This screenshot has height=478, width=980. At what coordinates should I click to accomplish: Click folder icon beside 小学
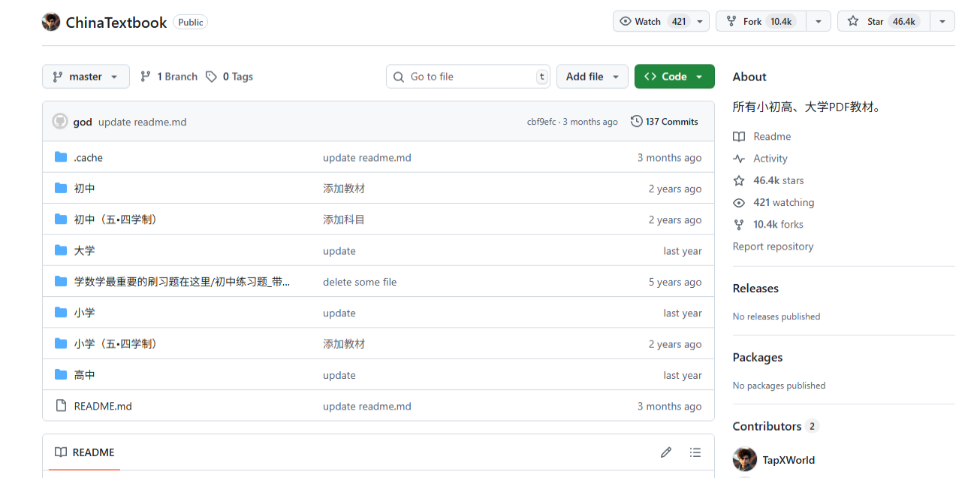tap(61, 312)
